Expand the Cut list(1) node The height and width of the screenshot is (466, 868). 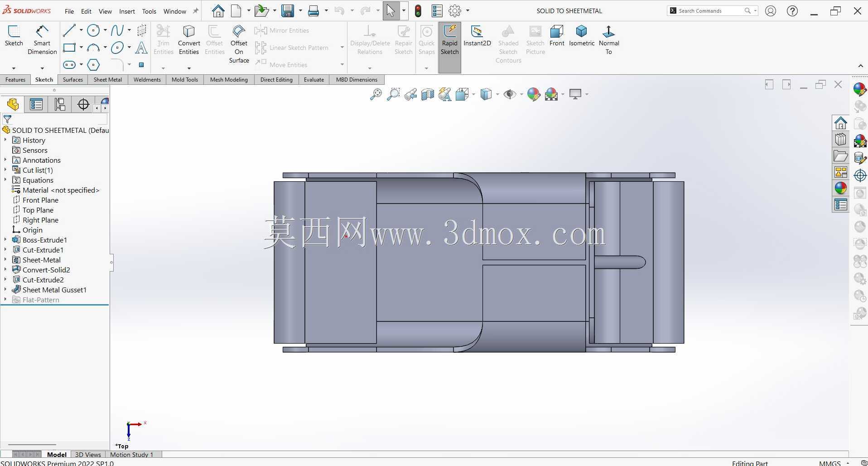tap(5, 170)
